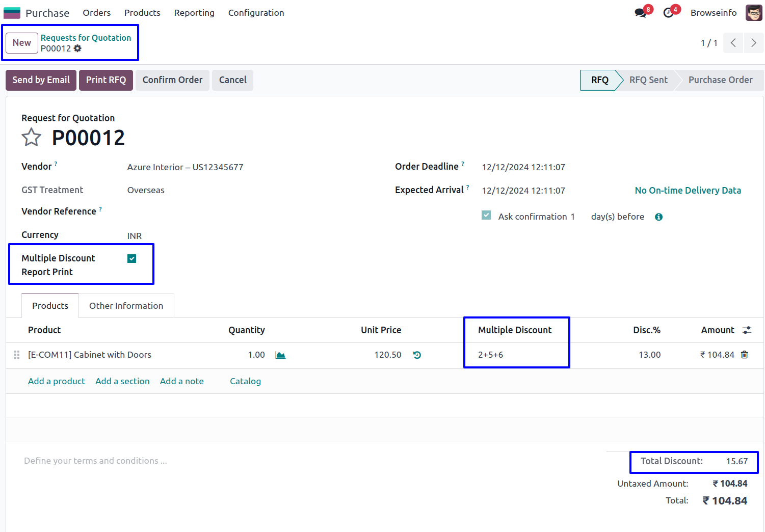Open the activities clock icon
The height and width of the screenshot is (532, 765).
pos(668,13)
